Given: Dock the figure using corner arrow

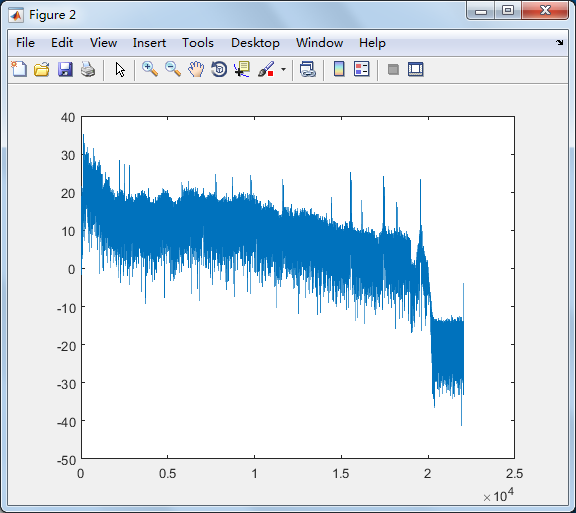Looking at the screenshot, I should coord(559,43).
